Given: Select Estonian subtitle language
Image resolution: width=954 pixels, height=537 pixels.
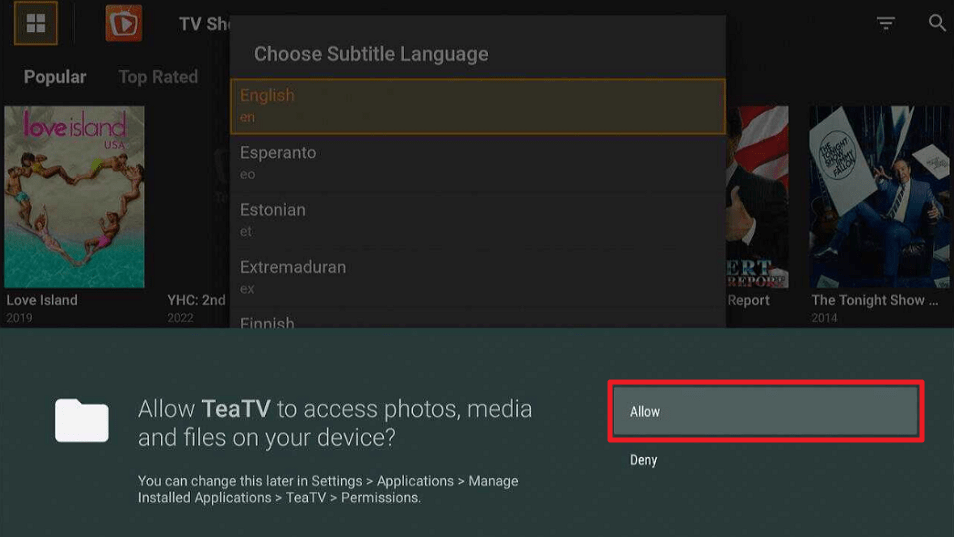Looking at the screenshot, I should [478, 220].
